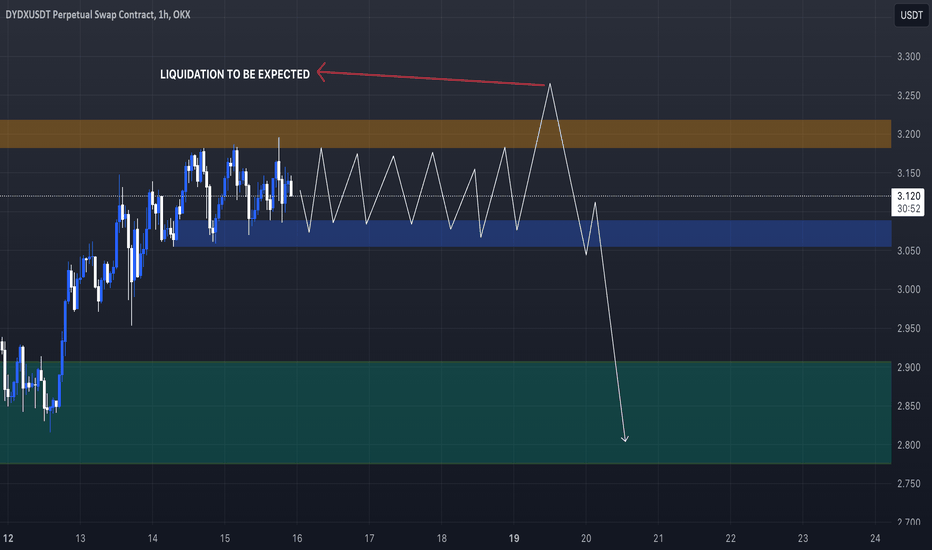
Task: Click the 2.850 price axis label
Action: [909, 406]
